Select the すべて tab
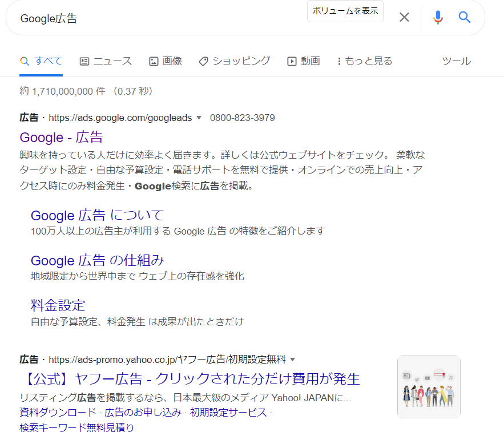The height and width of the screenshot is (432, 504). tap(41, 61)
